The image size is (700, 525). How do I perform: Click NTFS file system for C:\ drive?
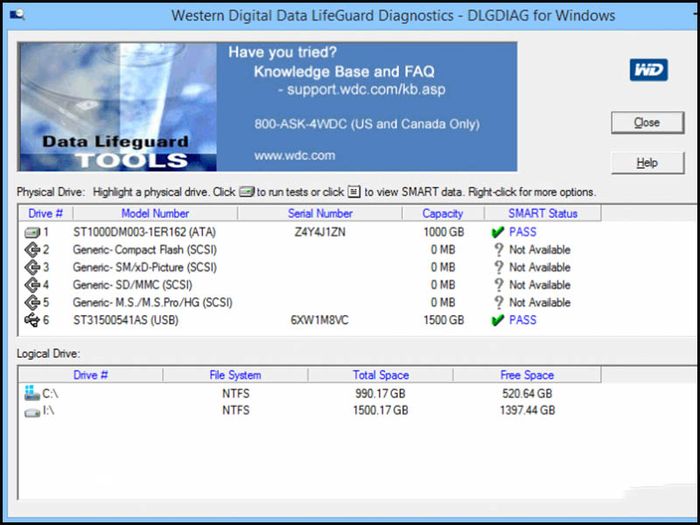pos(235,394)
